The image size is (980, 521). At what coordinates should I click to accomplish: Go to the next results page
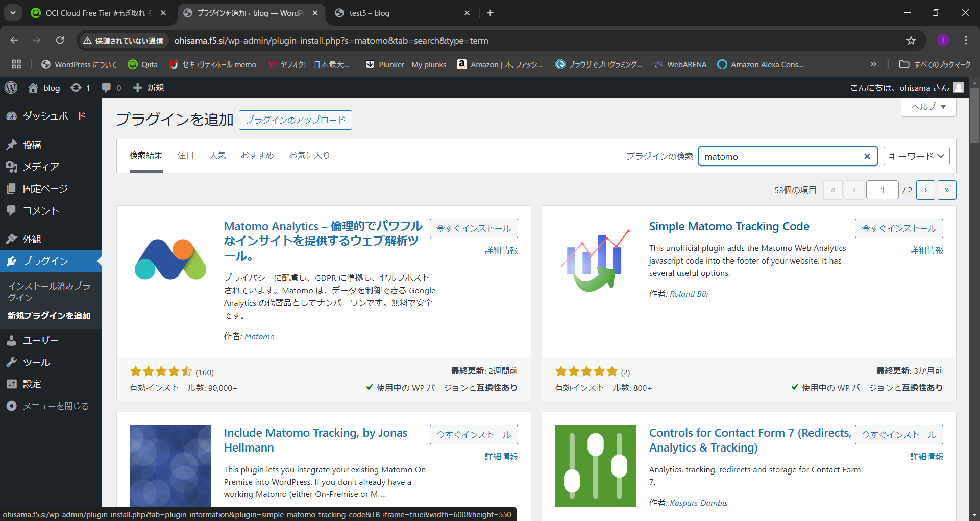click(x=925, y=190)
